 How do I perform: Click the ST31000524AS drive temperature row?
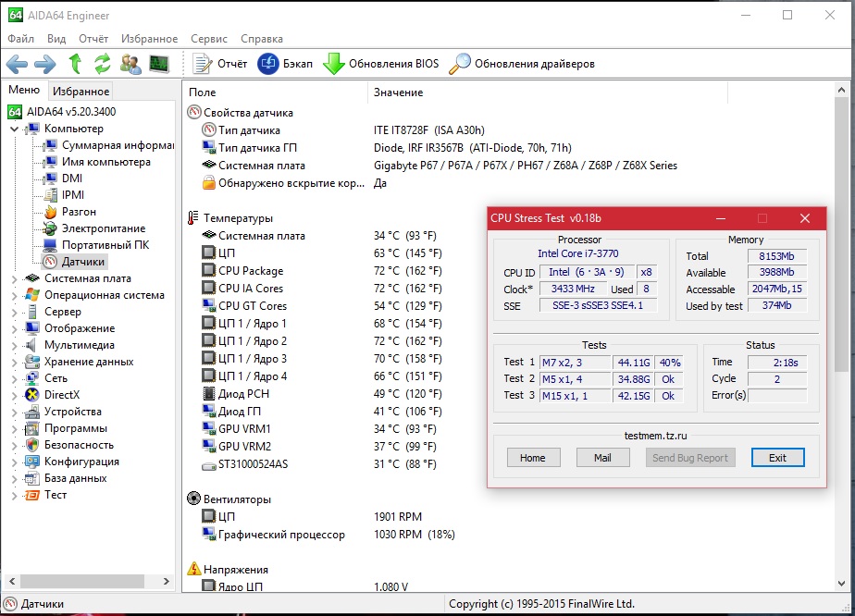319,464
